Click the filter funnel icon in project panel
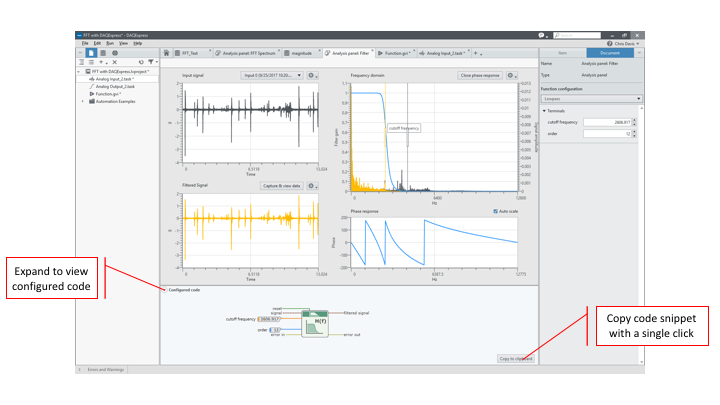 tap(152, 62)
